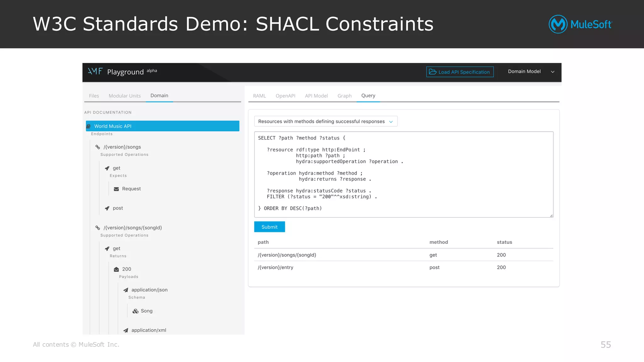Open the saved queries dropdown
This screenshot has width=644, height=362.
point(326,121)
